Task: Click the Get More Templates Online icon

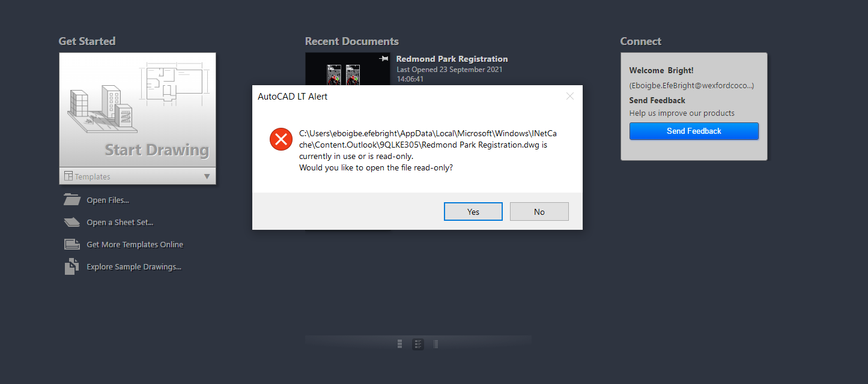Action: point(71,244)
